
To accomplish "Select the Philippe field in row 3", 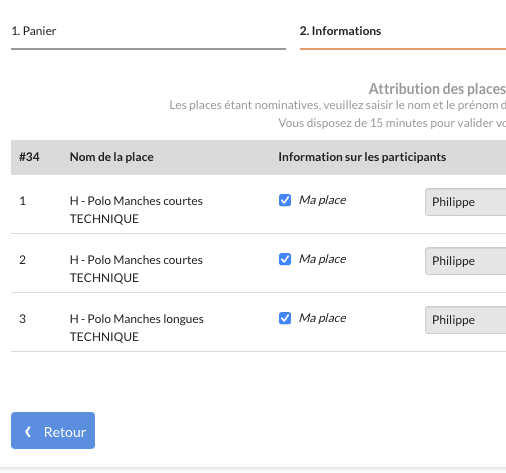I will click(466, 320).
